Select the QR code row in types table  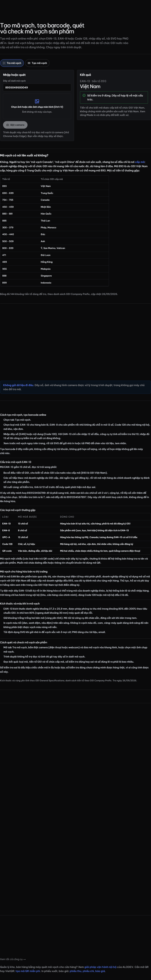75,551
